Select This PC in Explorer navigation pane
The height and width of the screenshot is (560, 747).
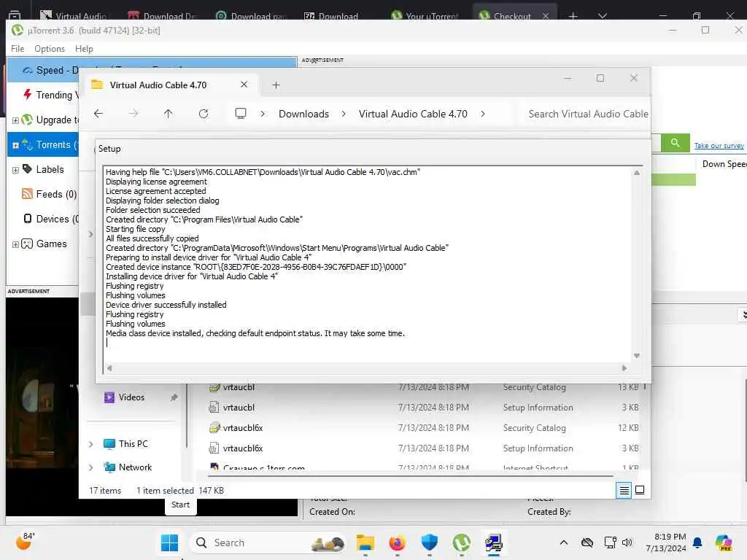pos(133,444)
